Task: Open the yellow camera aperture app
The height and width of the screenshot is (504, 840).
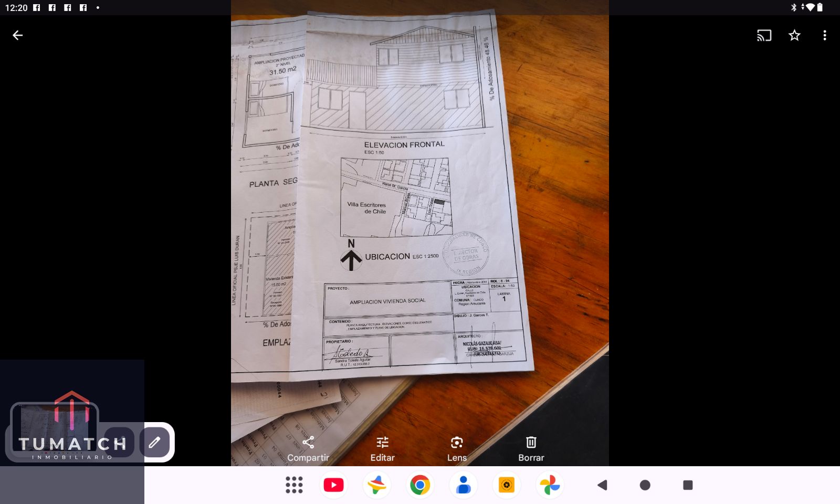Action: click(x=506, y=485)
